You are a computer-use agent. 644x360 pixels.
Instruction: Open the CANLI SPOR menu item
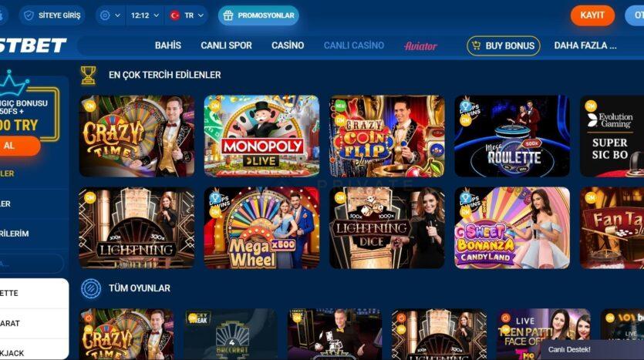pyautogui.click(x=226, y=45)
